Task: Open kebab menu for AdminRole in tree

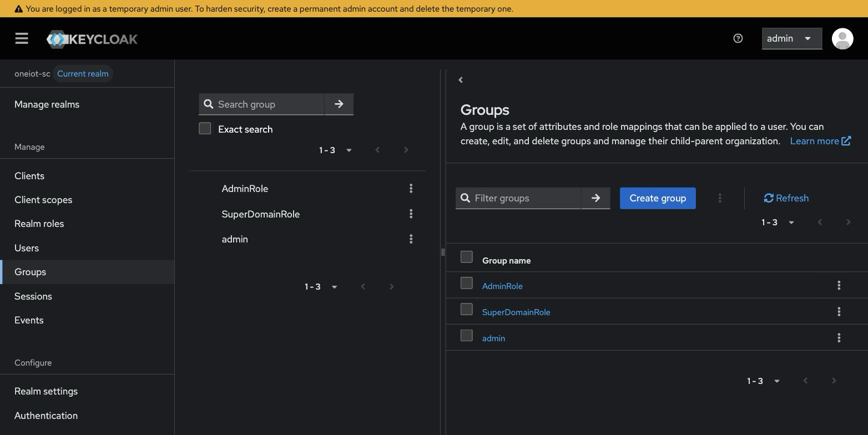Action: (411, 189)
